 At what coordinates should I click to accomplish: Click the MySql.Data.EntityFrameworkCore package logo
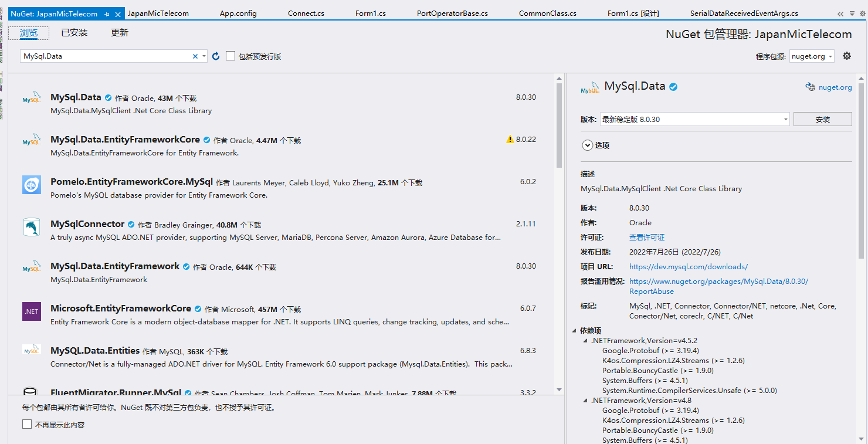[x=32, y=140]
